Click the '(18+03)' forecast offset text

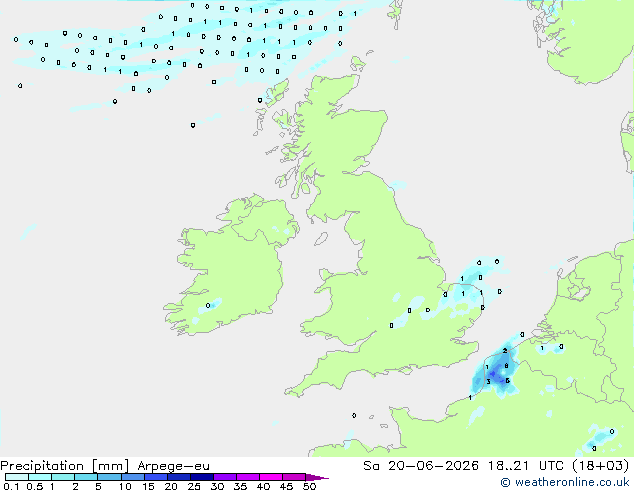click(601, 466)
